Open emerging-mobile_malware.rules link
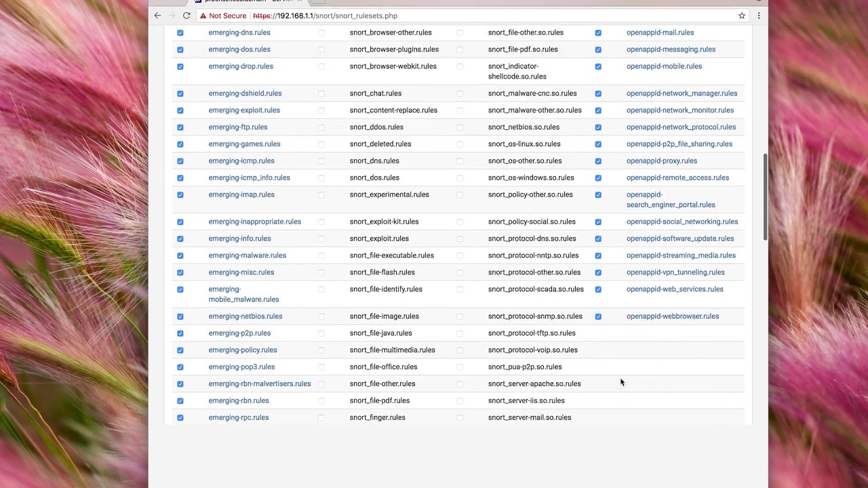Screen dimensions: 868x488 (x=243, y=294)
